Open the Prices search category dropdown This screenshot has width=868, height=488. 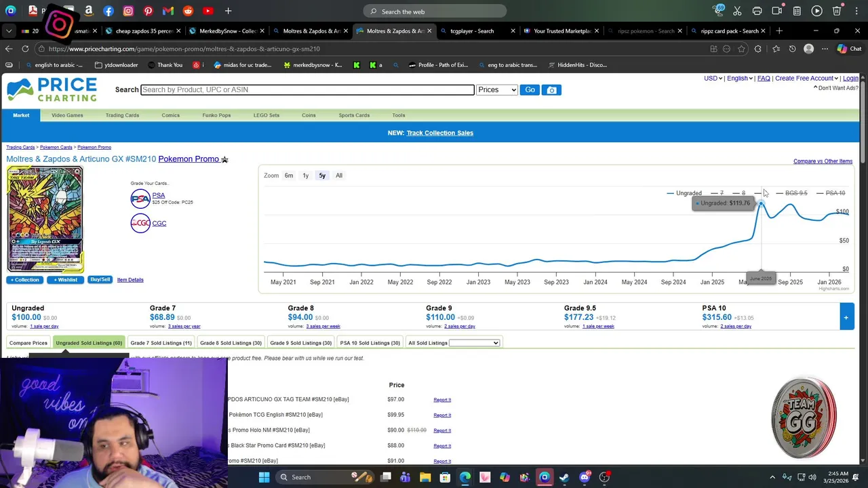tap(496, 89)
